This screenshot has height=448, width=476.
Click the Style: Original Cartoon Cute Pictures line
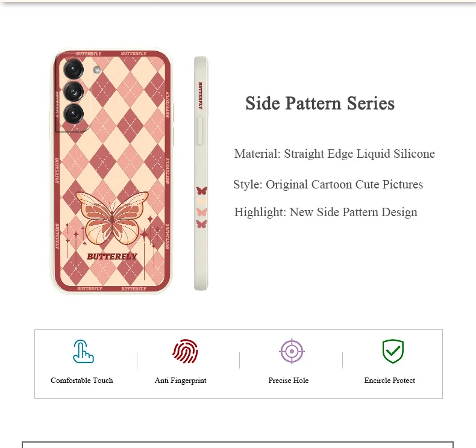tap(328, 184)
